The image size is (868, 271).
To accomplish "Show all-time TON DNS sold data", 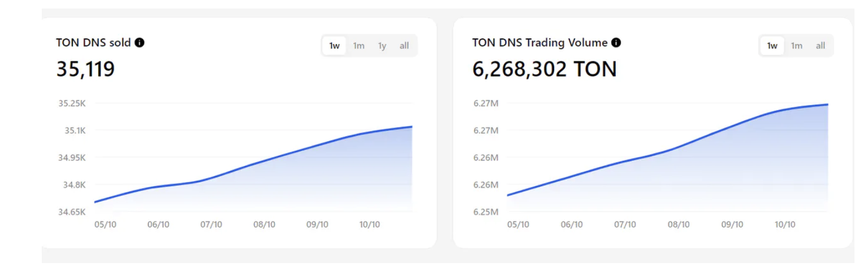I will (x=404, y=46).
